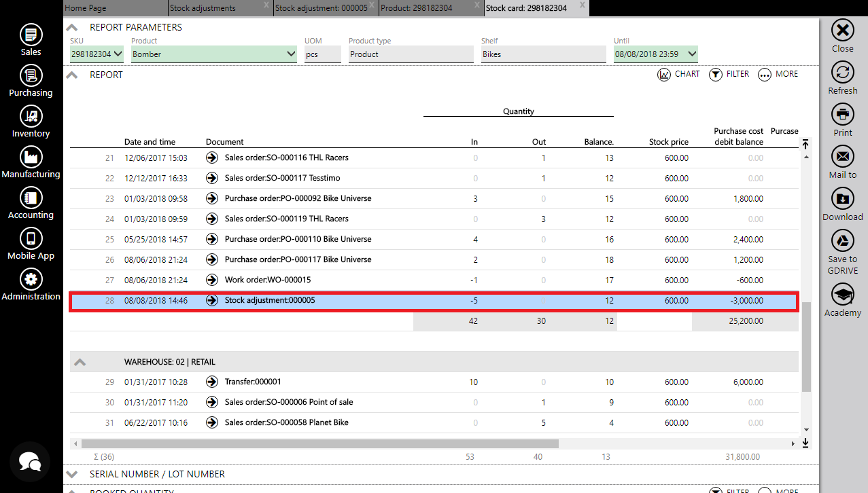
Task: Click Purchase cost debit balance header
Action: [x=738, y=136]
